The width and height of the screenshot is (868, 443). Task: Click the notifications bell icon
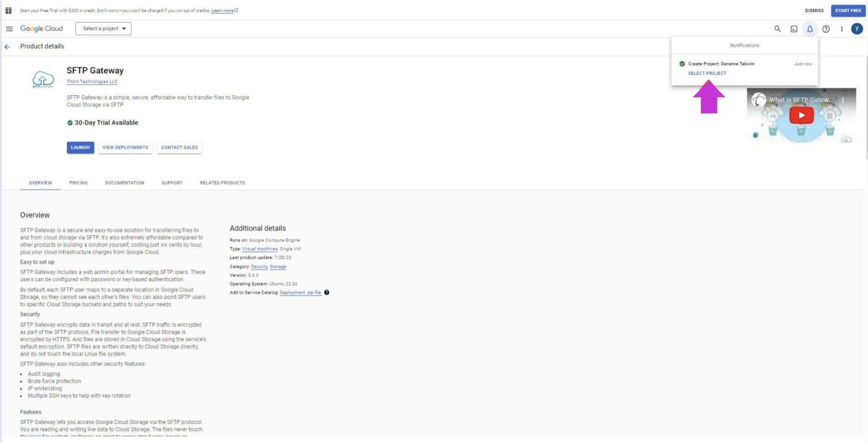click(810, 29)
